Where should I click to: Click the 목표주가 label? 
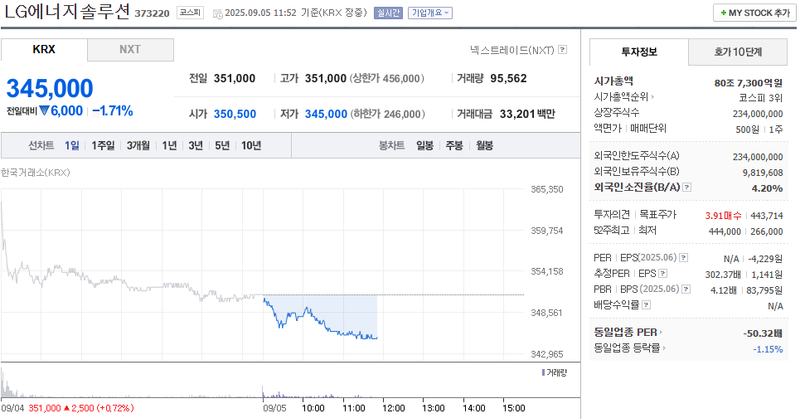(x=658, y=214)
